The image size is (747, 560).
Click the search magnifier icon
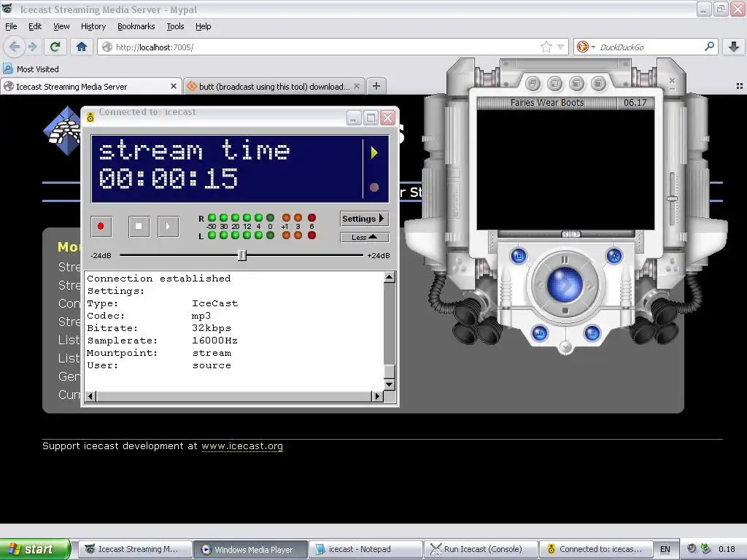point(709,47)
